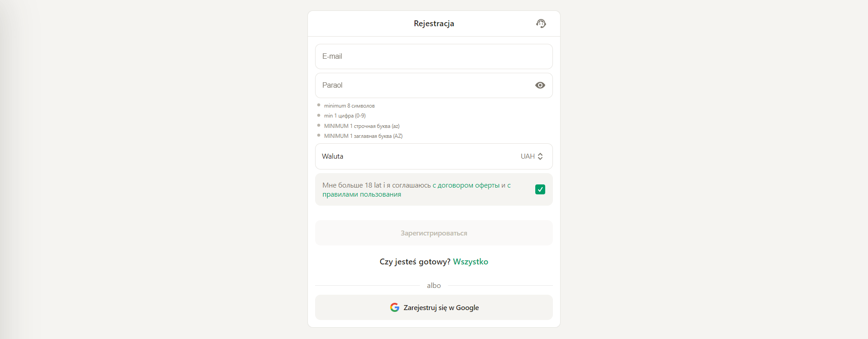Open support chat via headset icon
Viewport: 868px width, 339px height.
[541, 24]
